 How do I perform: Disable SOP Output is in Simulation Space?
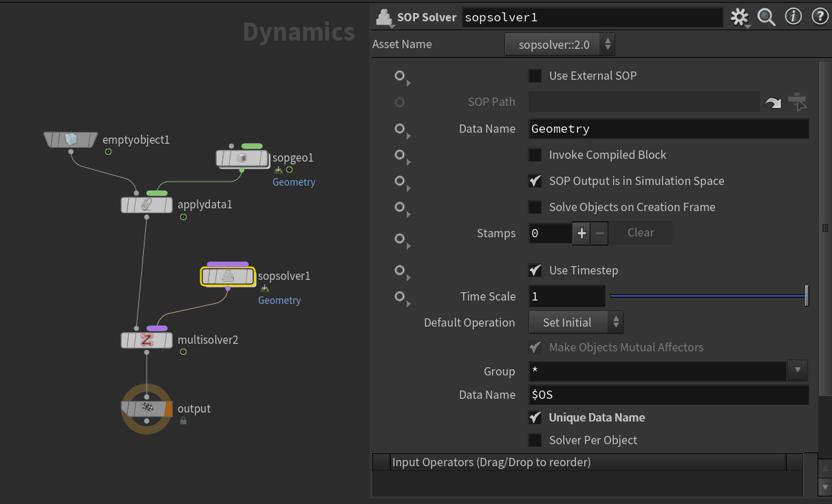[x=535, y=181]
